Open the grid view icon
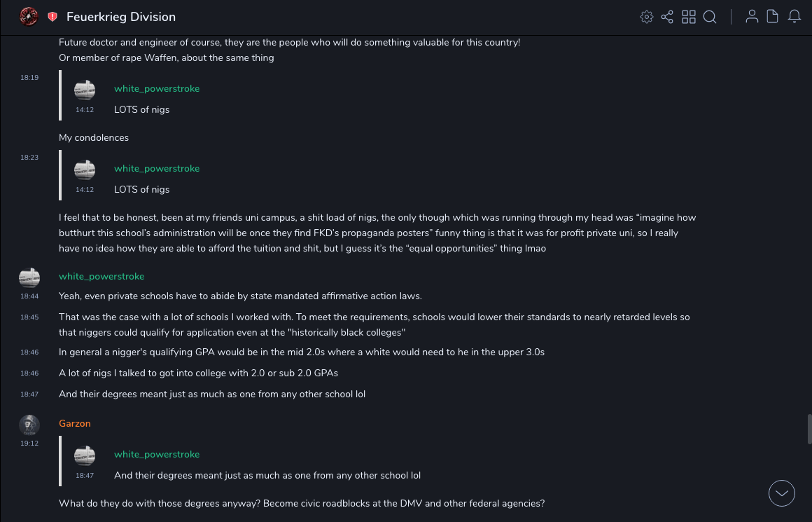 tap(689, 17)
